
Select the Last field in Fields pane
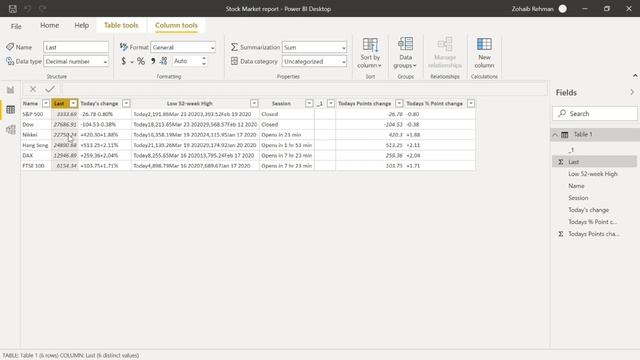pos(594,162)
